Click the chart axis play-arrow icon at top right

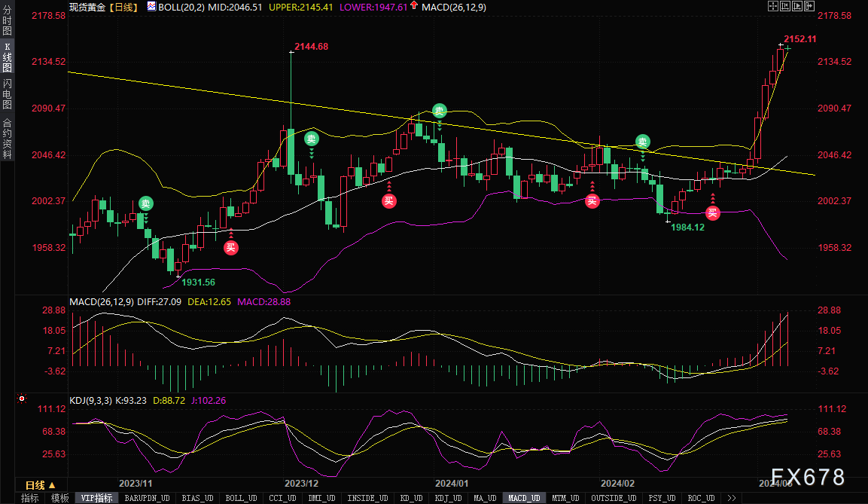pyautogui.click(x=797, y=6)
